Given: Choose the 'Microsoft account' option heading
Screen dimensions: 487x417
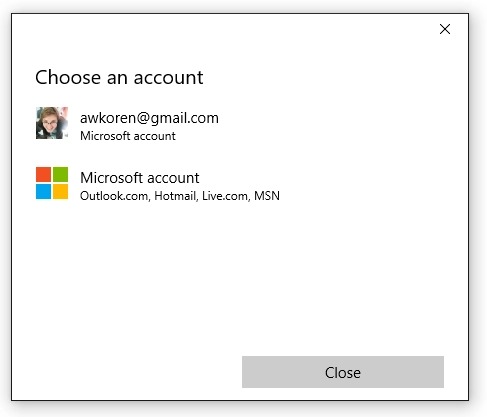Looking at the screenshot, I should 140,178.
